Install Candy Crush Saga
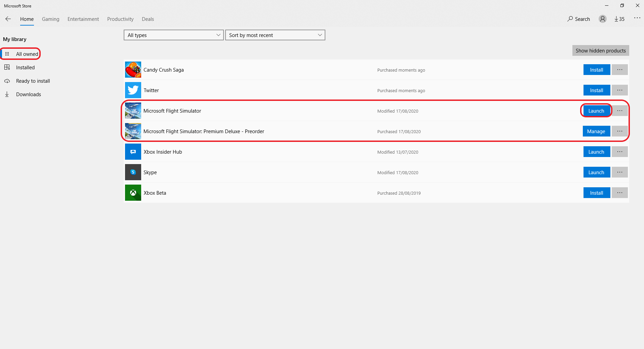Image resolution: width=644 pixels, height=349 pixels. click(x=597, y=70)
